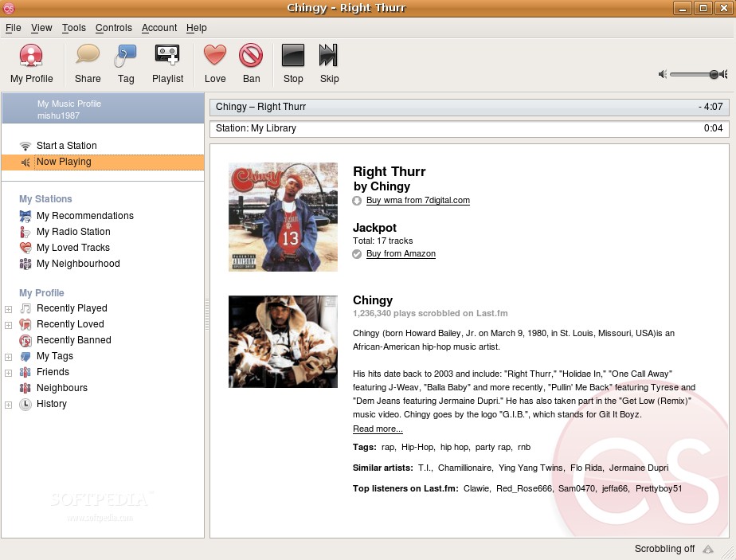This screenshot has height=560, width=736.
Task: Expand the History tree
Action: click(8, 405)
